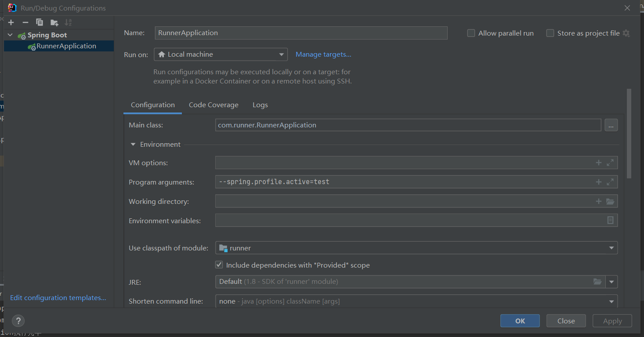Open the Logs tab
This screenshot has width=644, height=337.
pyautogui.click(x=260, y=105)
